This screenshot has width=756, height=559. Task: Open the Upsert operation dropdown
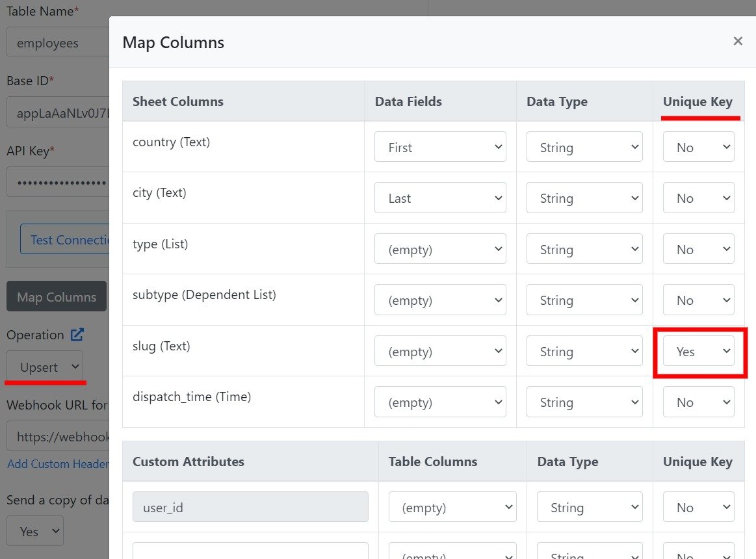[45, 367]
